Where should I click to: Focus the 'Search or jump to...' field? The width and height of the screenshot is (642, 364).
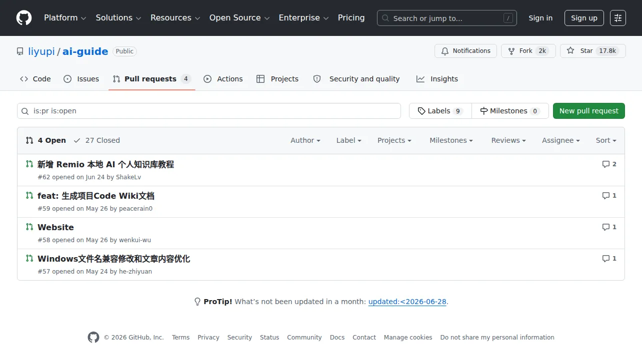pos(447,18)
